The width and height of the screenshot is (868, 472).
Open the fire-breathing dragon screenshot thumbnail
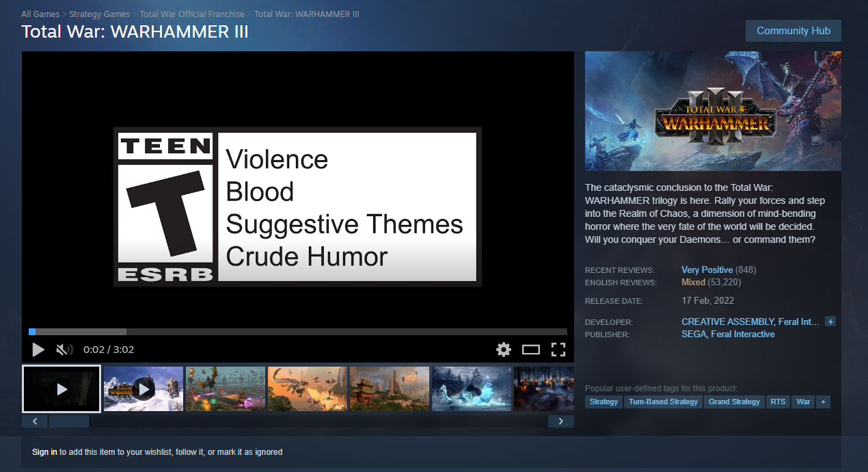click(x=308, y=389)
